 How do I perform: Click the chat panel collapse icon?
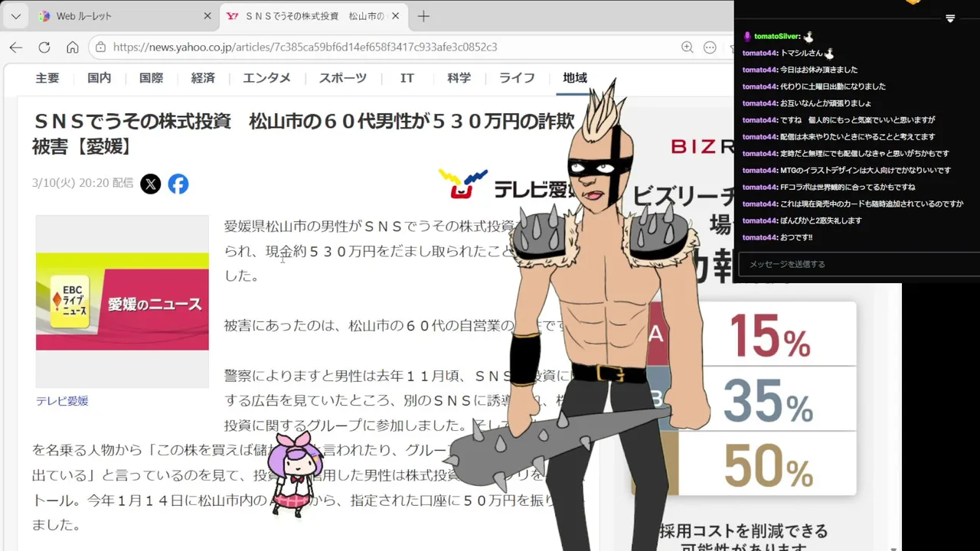pos(950,18)
